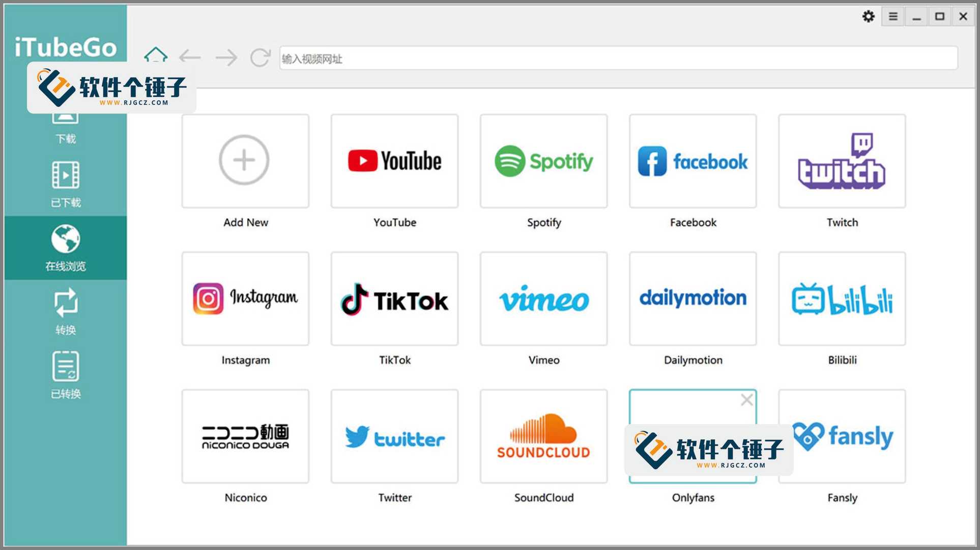Minimize the iTubeGo window
Image resolution: width=980 pixels, height=550 pixels.
pyautogui.click(x=916, y=16)
